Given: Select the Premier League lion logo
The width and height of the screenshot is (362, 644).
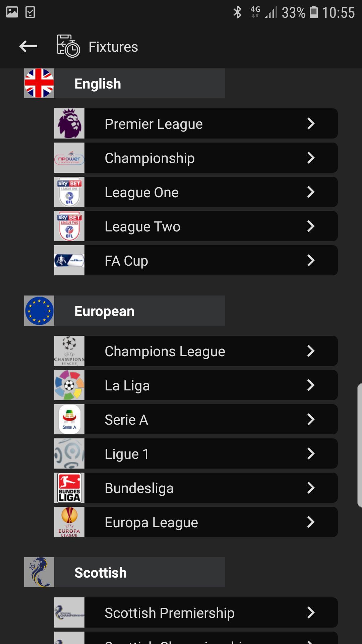Looking at the screenshot, I should click(x=69, y=123).
